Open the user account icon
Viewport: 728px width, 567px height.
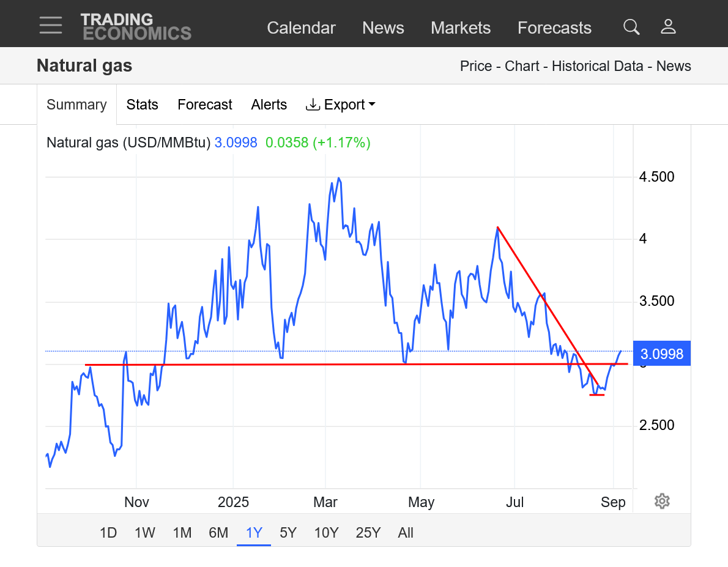pyautogui.click(x=668, y=27)
